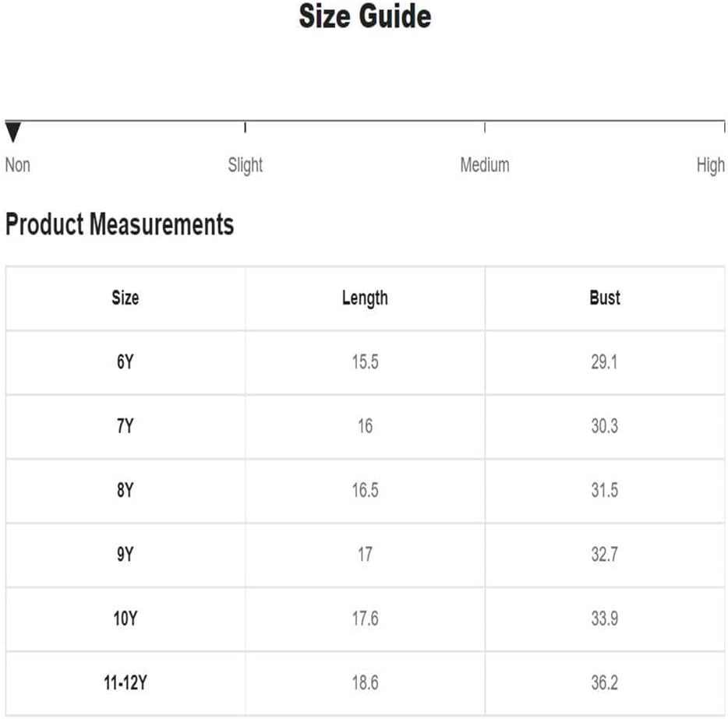Select the 9Y size row
The image size is (728, 719).
(x=125, y=555)
